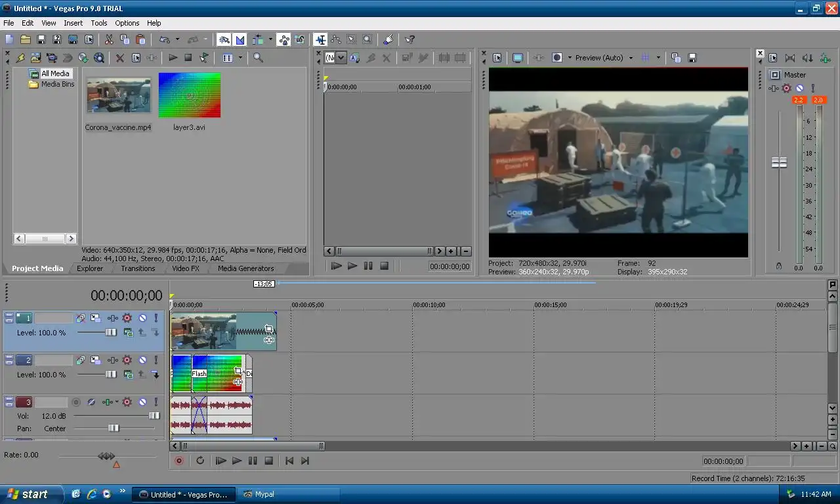Click the New project icon in main toolbar
This screenshot has height=504, width=840.
coord(9,40)
